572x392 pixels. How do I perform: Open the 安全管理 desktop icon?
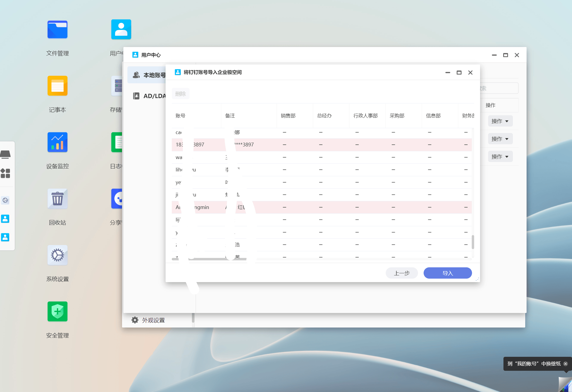57,312
